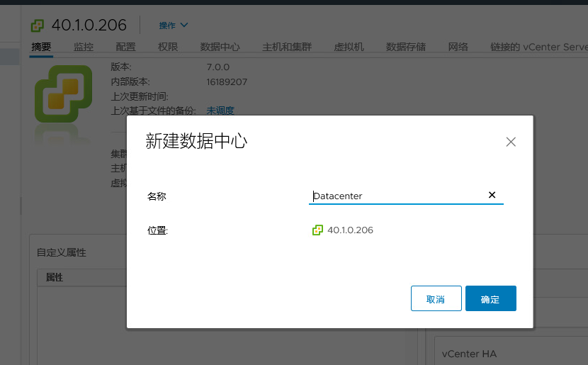Click the build number 16189207
Viewport: 588px width, 365px height.
click(227, 82)
